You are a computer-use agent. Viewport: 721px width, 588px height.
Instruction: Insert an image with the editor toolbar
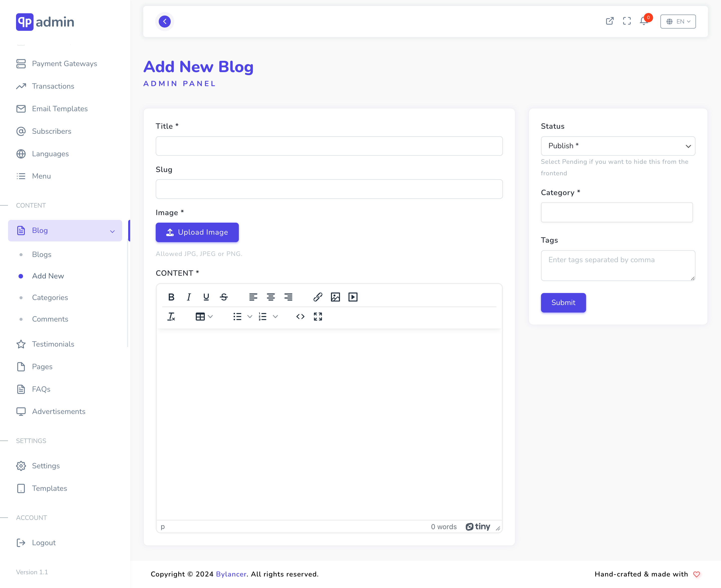[335, 297]
